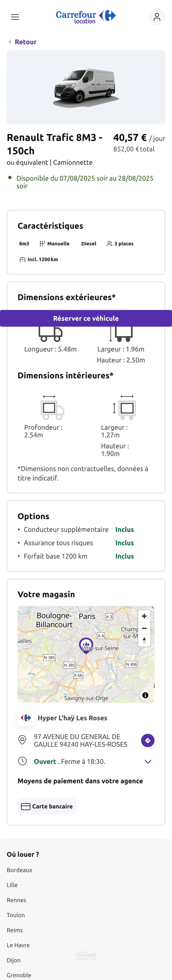Go back using the Retour link
Image resolution: width=172 pixels, height=980 pixels.
[x=22, y=42]
